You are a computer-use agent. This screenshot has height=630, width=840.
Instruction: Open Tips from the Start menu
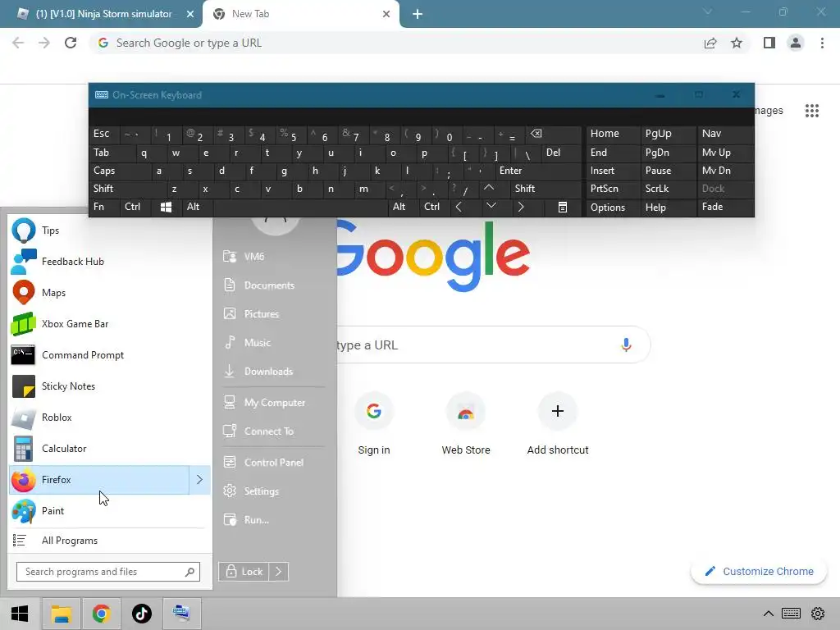tap(109, 231)
